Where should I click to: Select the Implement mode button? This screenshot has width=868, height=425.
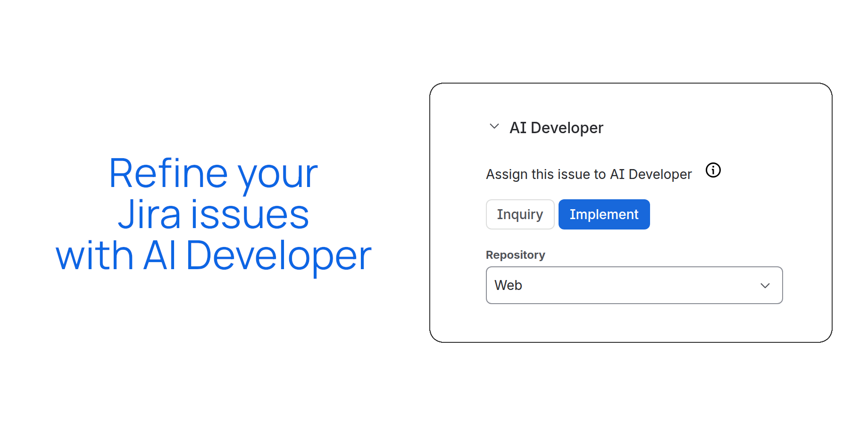click(604, 214)
